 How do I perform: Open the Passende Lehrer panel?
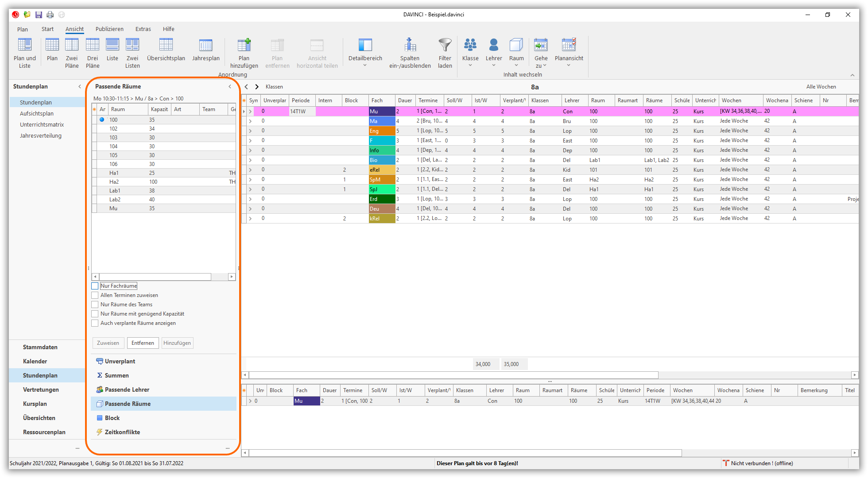[x=127, y=389]
